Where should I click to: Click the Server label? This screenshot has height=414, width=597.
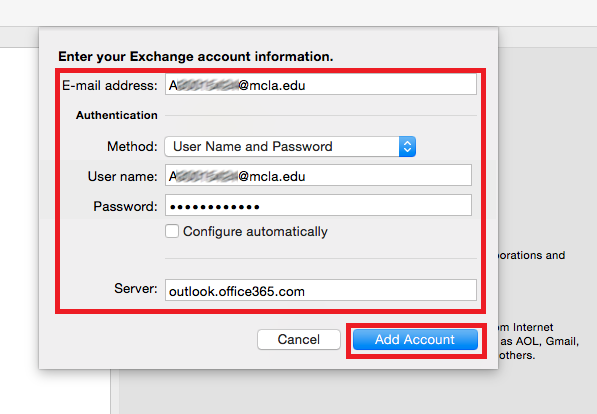pyautogui.click(x=136, y=288)
